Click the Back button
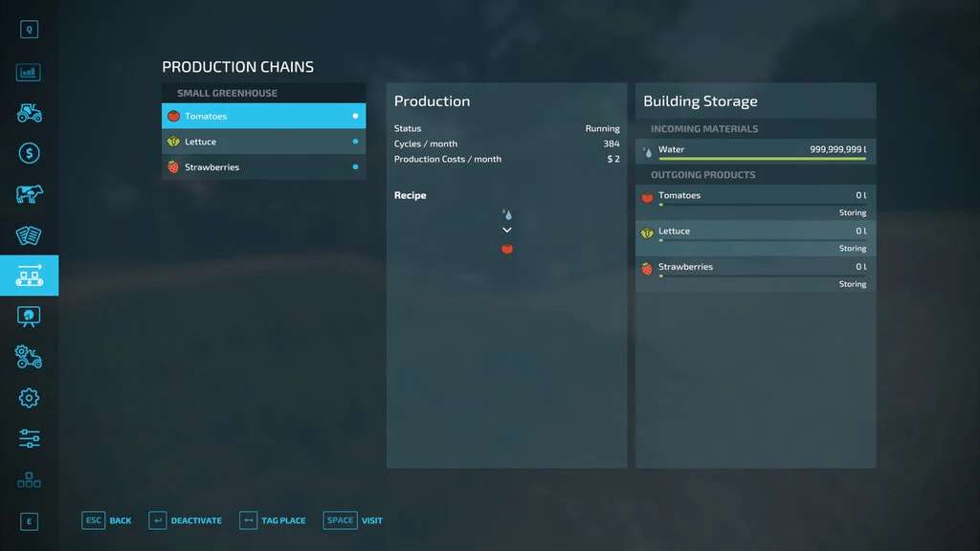The width and height of the screenshot is (980, 551). click(x=107, y=520)
